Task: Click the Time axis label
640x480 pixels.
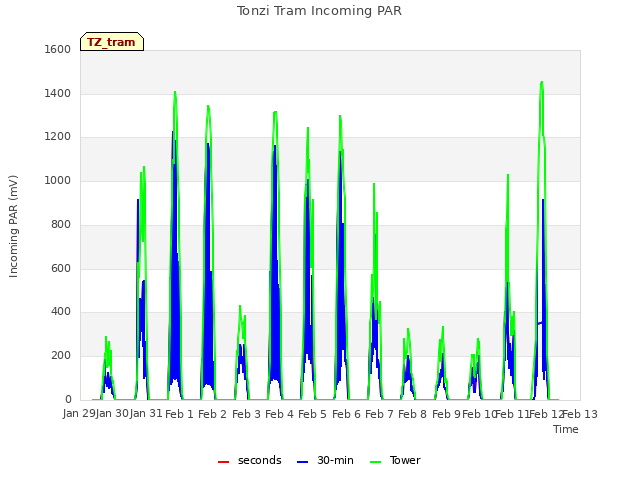Action: coord(566,429)
